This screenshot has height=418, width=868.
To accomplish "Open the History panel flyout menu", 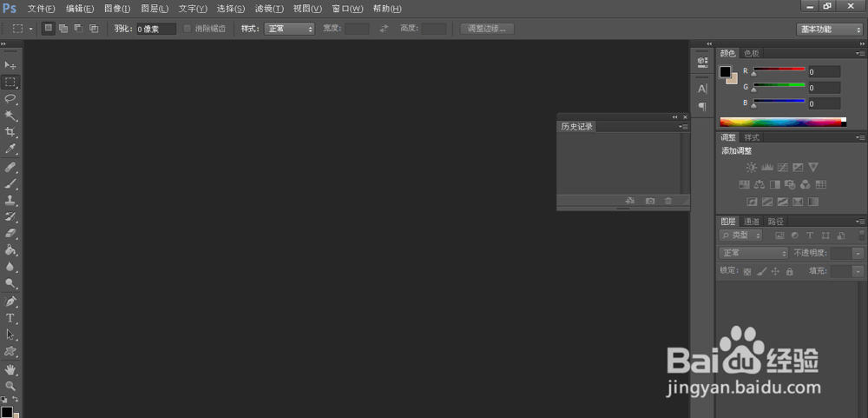I will pyautogui.click(x=684, y=127).
